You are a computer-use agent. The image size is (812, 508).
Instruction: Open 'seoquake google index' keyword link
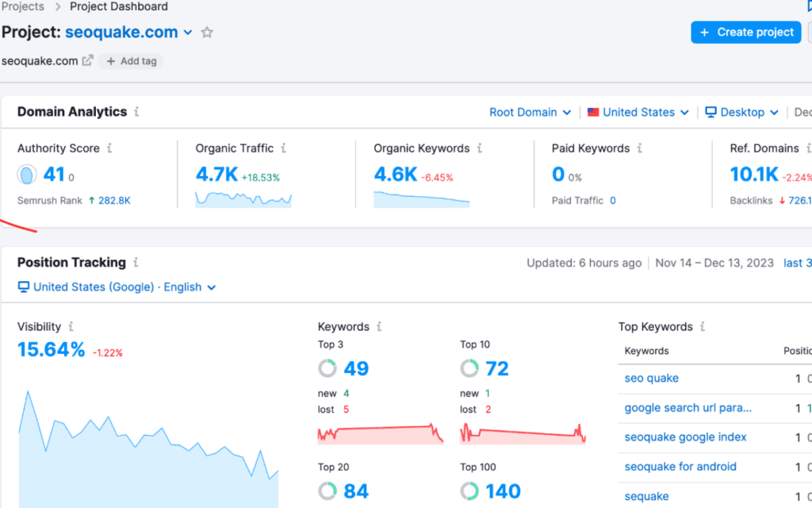point(685,437)
